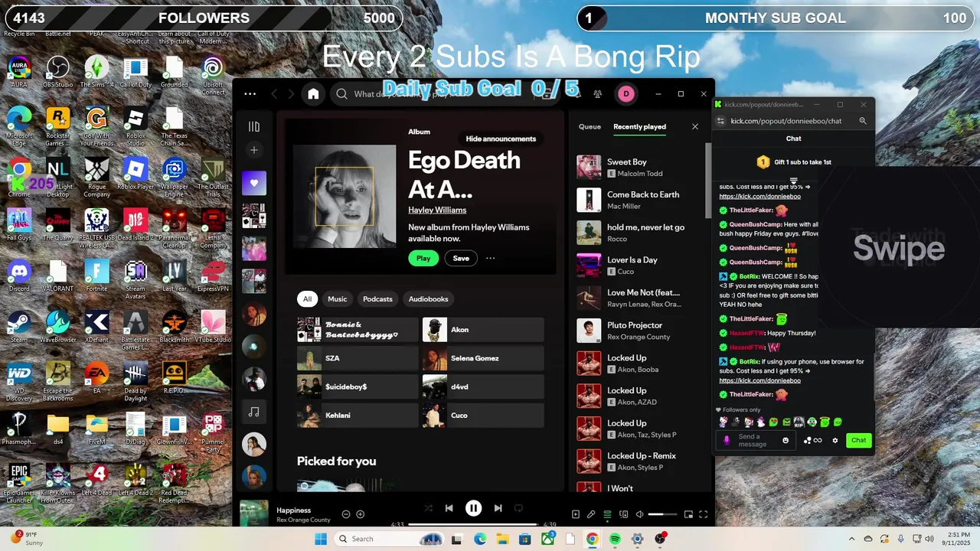
Task: Select the Audiobooks filter chip
Action: click(x=429, y=299)
